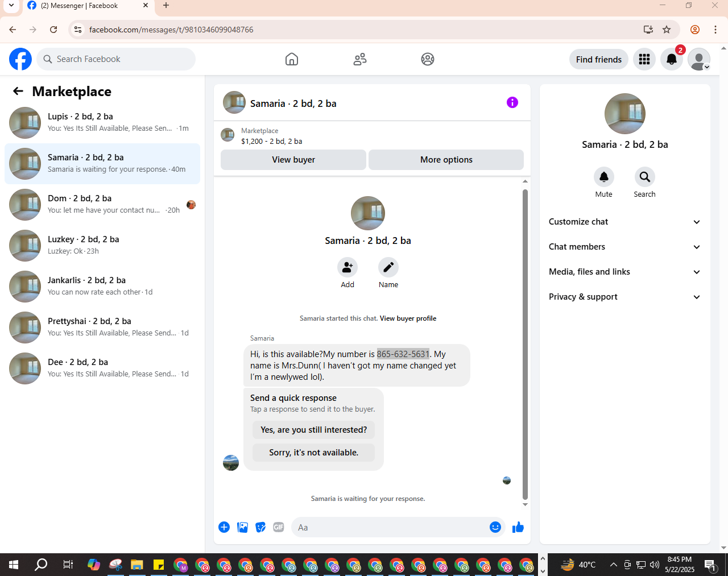Open conversation information purple icon

coord(512,102)
